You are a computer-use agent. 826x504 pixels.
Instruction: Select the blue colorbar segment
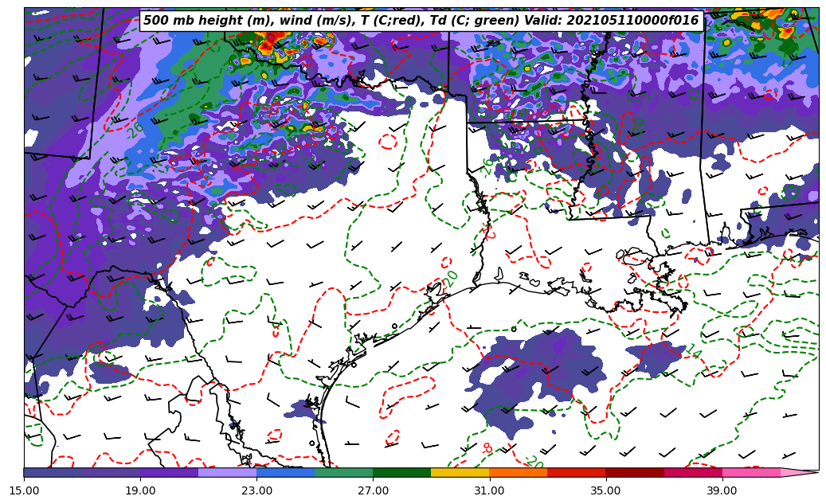285,472
